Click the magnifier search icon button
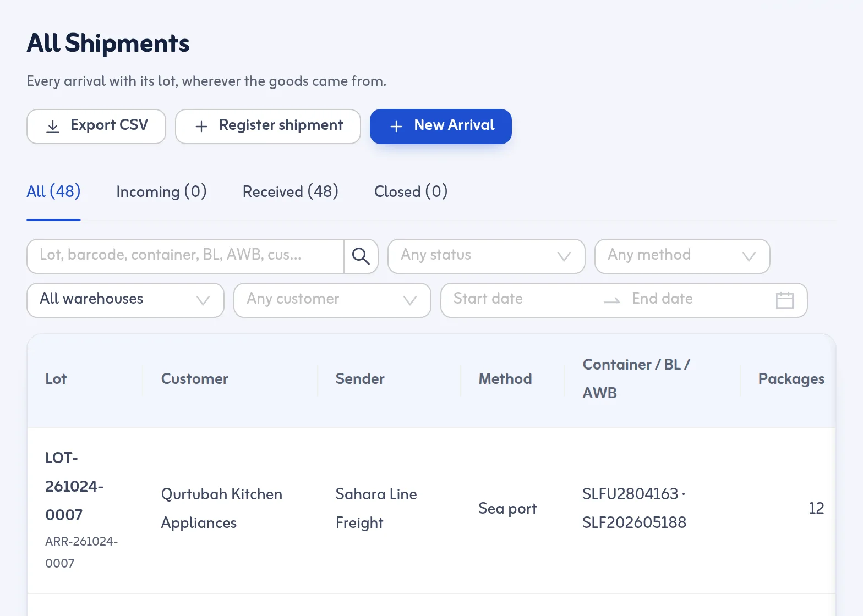Screen dimensions: 863x616 point(361,256)
